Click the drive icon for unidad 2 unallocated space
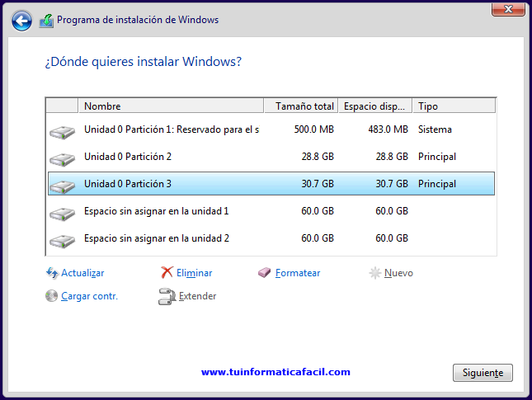532x400 pixels. click(62, 241)
